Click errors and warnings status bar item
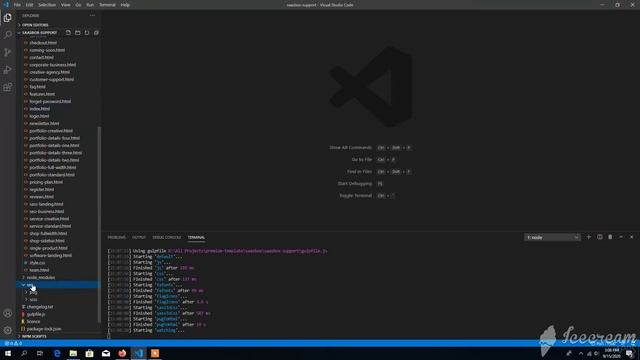 pos(12,343)
